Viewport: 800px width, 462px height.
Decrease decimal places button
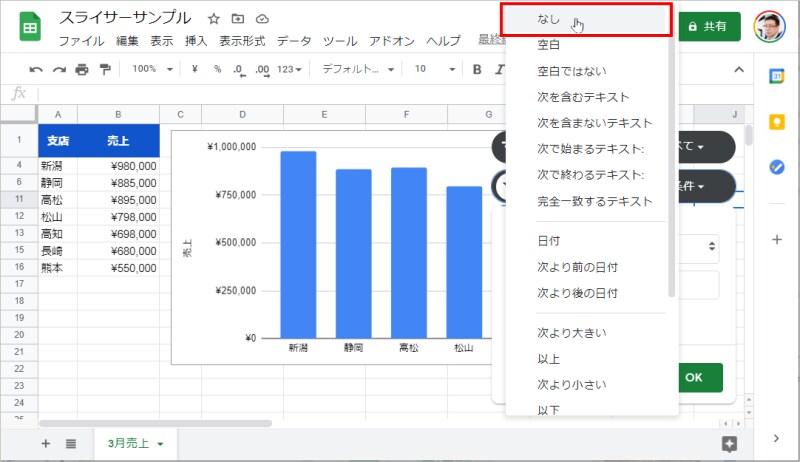pos(239,70)
